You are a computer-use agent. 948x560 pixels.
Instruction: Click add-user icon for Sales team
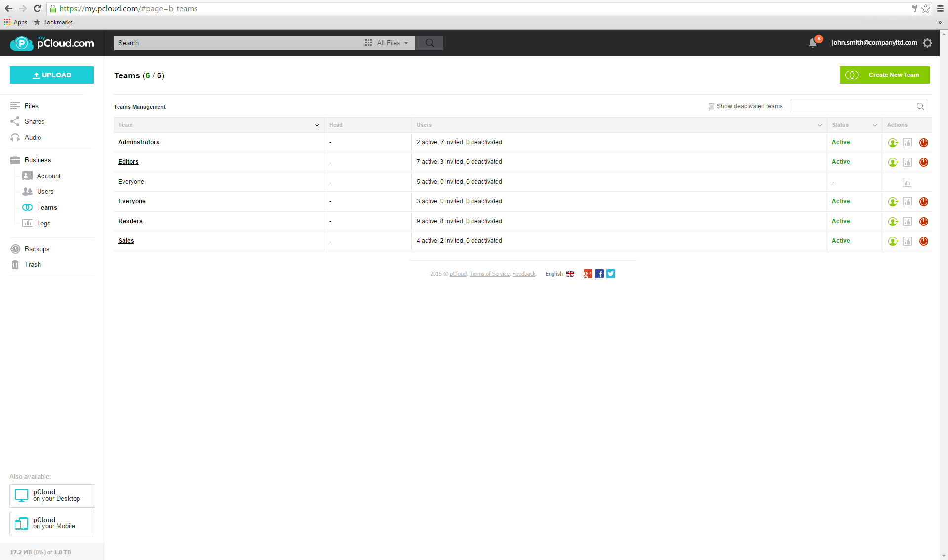pos(893,241)
